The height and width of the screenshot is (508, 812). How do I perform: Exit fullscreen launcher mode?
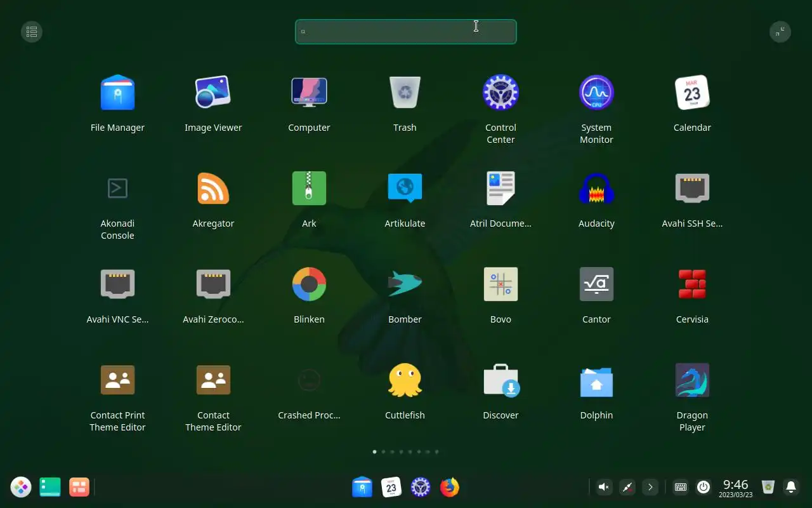780,32
